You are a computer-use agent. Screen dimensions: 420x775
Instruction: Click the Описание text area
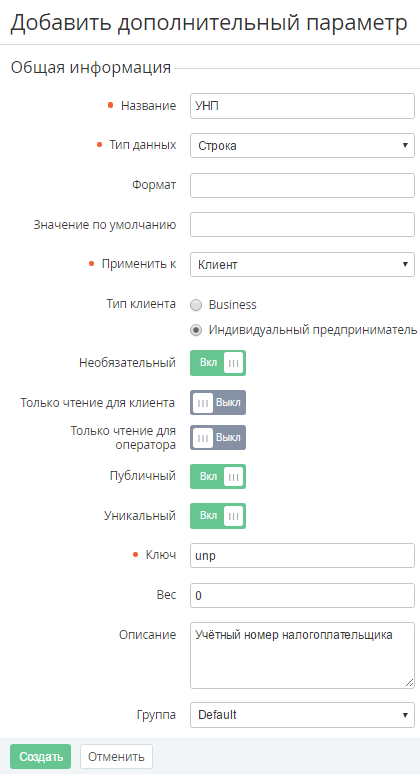(302, 655)
